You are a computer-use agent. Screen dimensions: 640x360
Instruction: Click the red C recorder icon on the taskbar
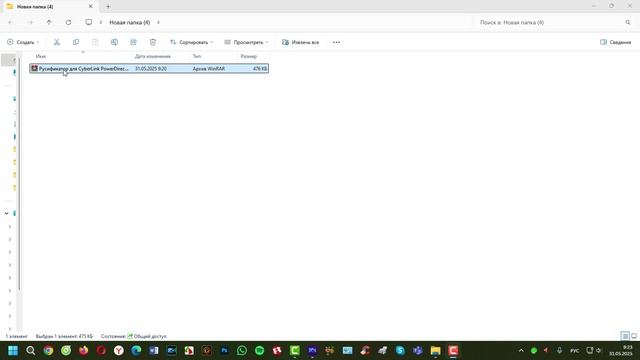coord(453,351)
